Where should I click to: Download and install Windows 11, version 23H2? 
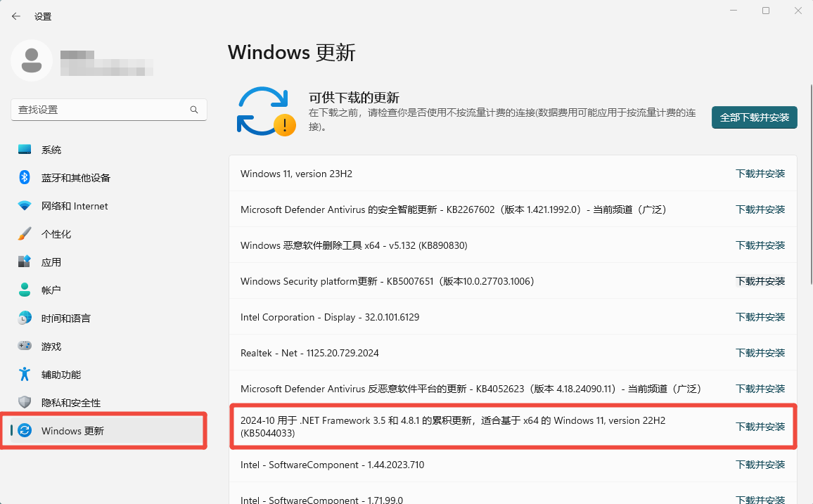[760, 174]
